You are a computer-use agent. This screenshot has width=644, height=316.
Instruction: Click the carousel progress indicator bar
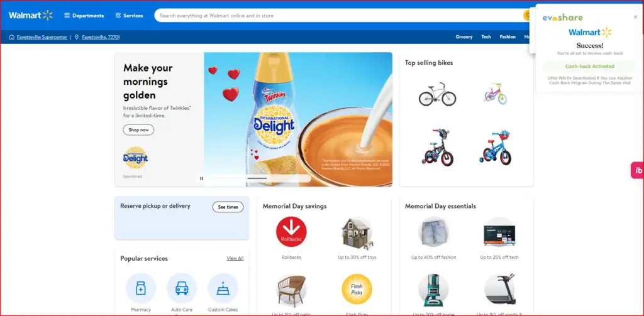257,178
